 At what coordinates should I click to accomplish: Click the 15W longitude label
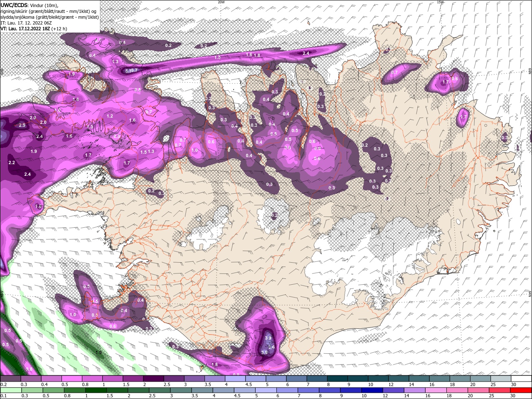[440, 2]
